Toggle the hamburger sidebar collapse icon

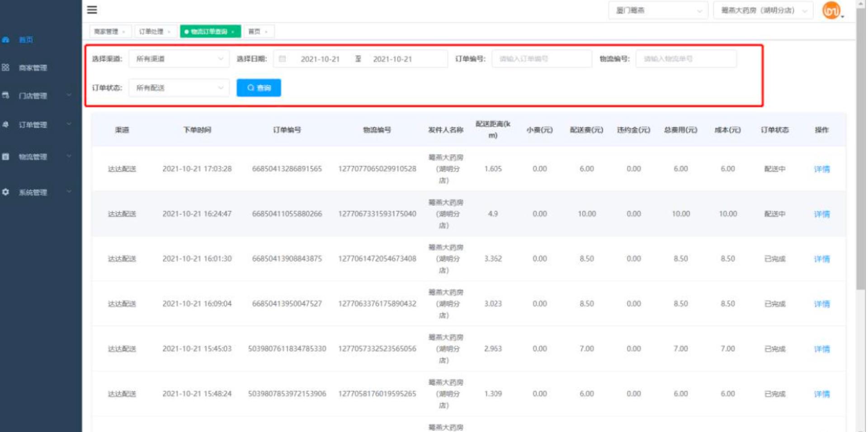[92, 10]
